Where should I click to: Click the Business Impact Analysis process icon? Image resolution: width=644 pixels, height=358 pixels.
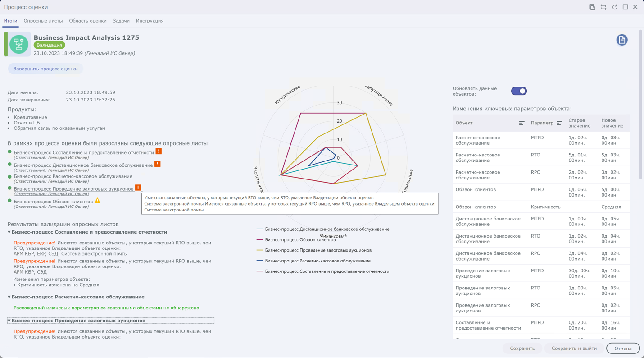[19, 44]
